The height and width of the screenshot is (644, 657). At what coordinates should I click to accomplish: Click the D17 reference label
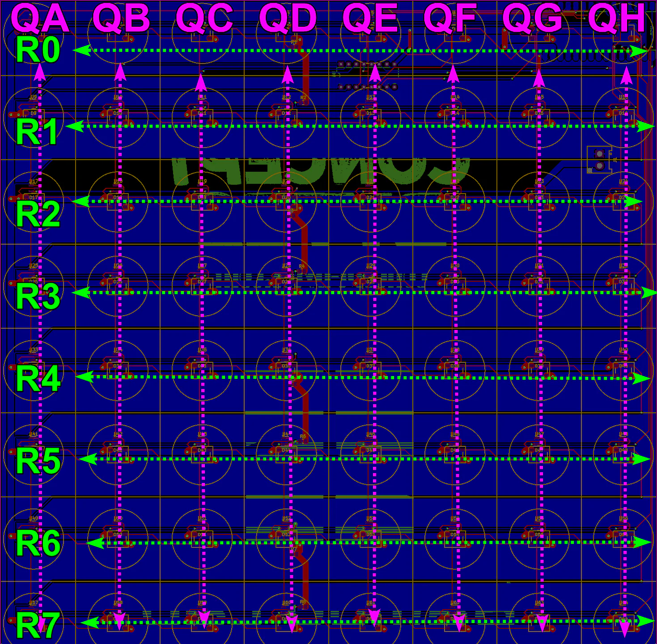pos(34,197)
